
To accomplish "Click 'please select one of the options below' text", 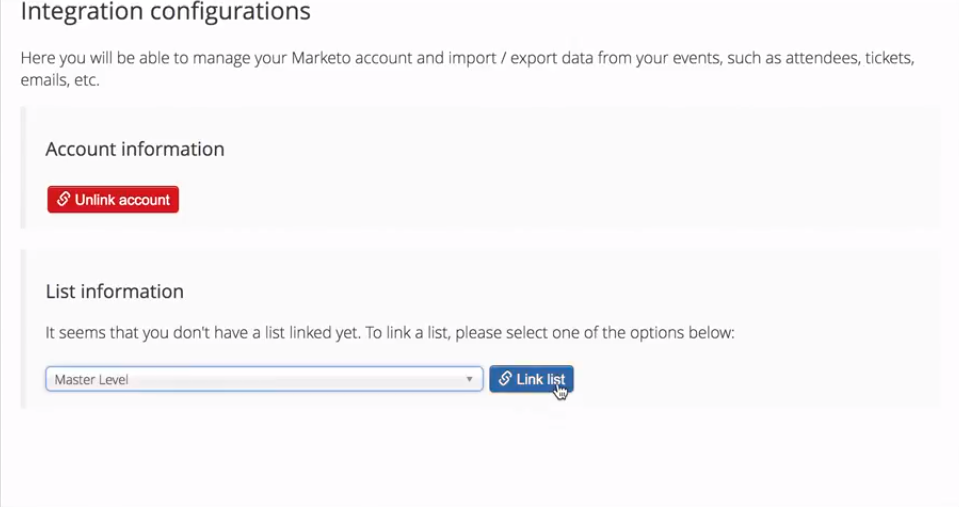I will tap(594, 333).
